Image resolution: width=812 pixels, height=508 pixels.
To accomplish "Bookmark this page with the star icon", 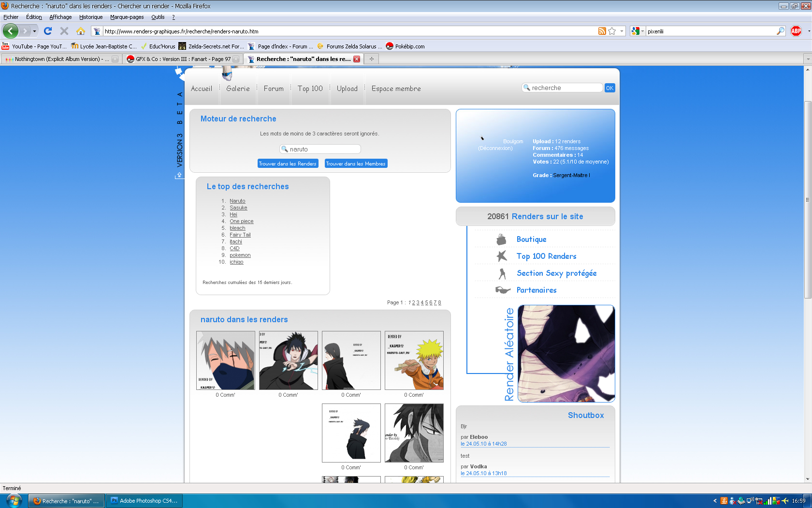I will [612, 31].
